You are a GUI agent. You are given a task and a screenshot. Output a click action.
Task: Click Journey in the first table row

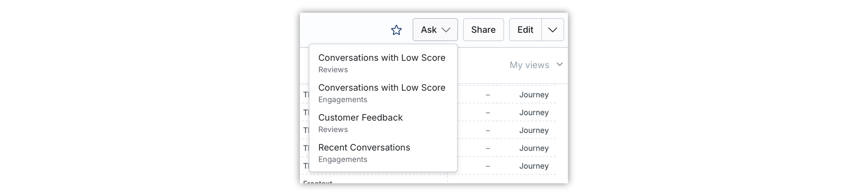coord(534,95)
